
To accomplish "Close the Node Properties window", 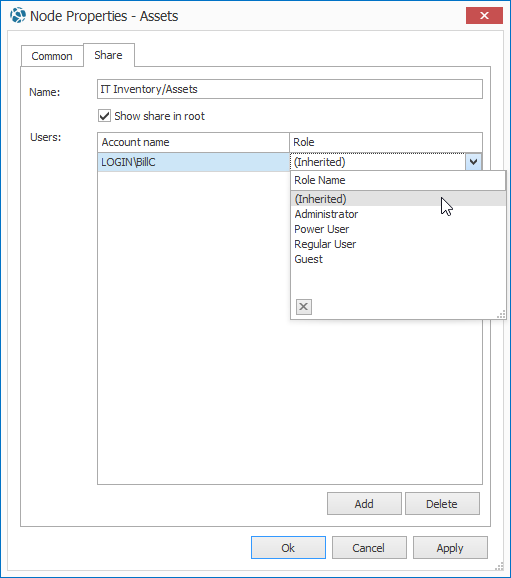I will coord(484,15).
